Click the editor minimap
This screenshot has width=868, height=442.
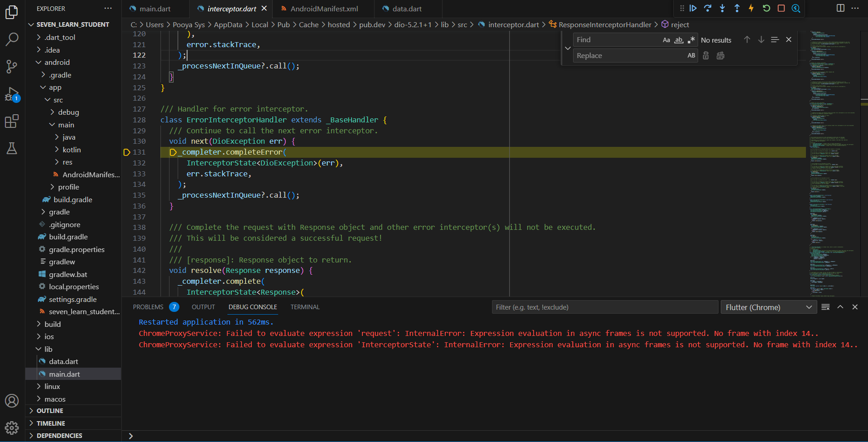pos(833,163)
